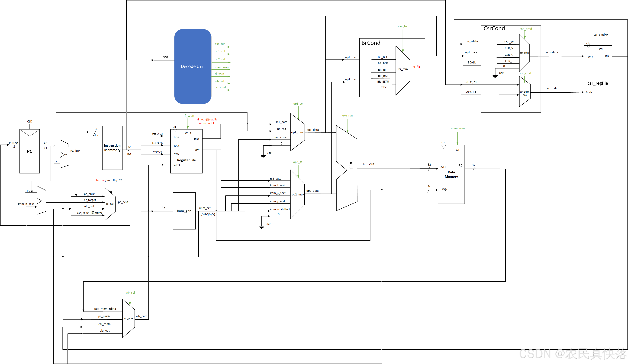The height and width of the screenshot is (364, 628).
Task: Click the BR_BNE input label
Action: [383, 63]
